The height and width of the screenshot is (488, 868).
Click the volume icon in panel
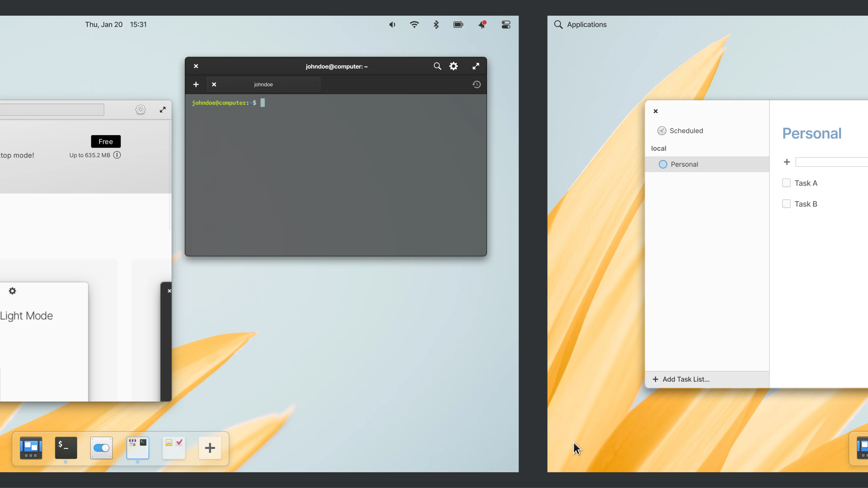(x=392, y=25)
